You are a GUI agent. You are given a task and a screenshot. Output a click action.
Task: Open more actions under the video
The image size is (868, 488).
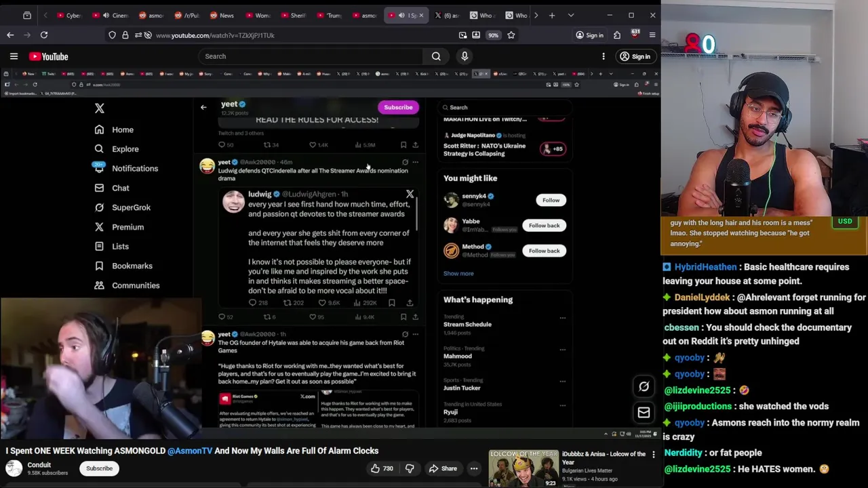[x=474, y=468]
